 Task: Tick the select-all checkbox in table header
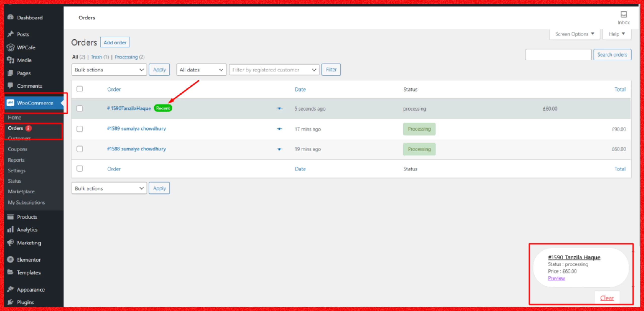pyautogui.click(x=80, y=89)
